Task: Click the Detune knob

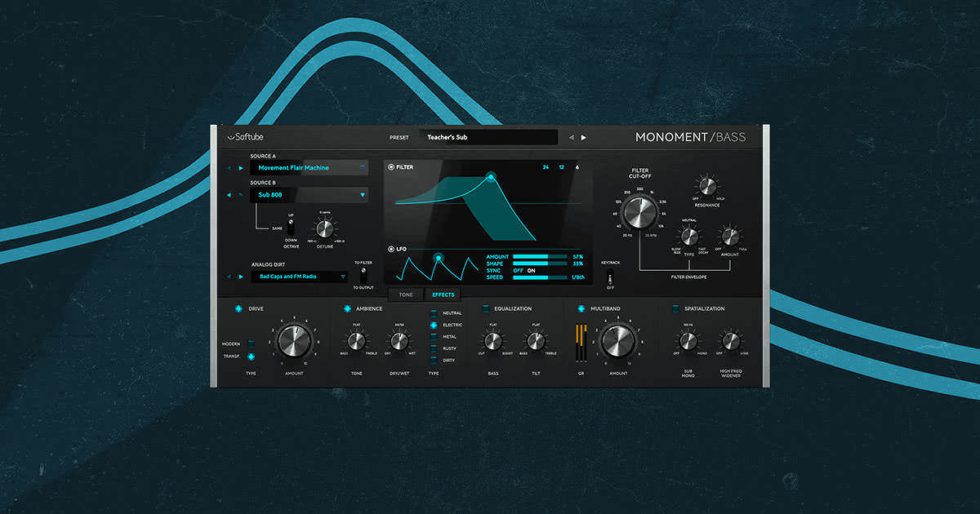Action: 325,228
